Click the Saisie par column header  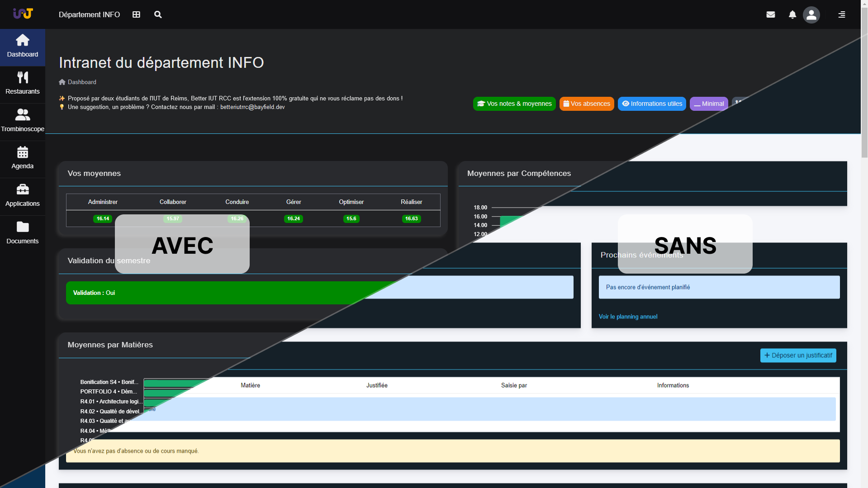coord(514,385)
